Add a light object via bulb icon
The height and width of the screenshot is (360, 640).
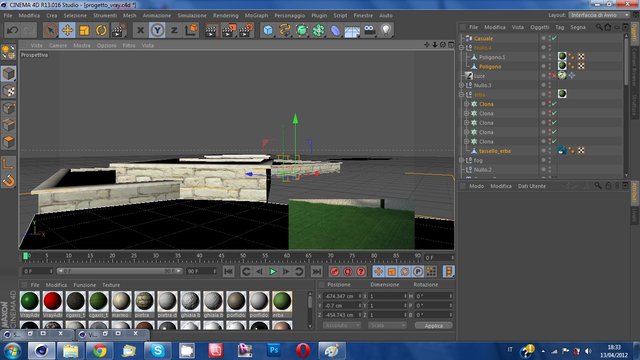click(x=386, y=30)
